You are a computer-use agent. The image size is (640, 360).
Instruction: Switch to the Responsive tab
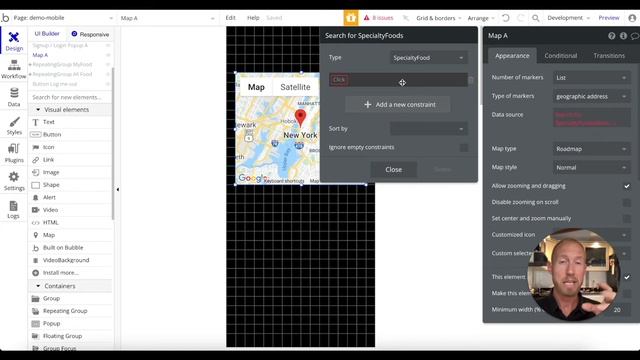[x=90, y=34]
